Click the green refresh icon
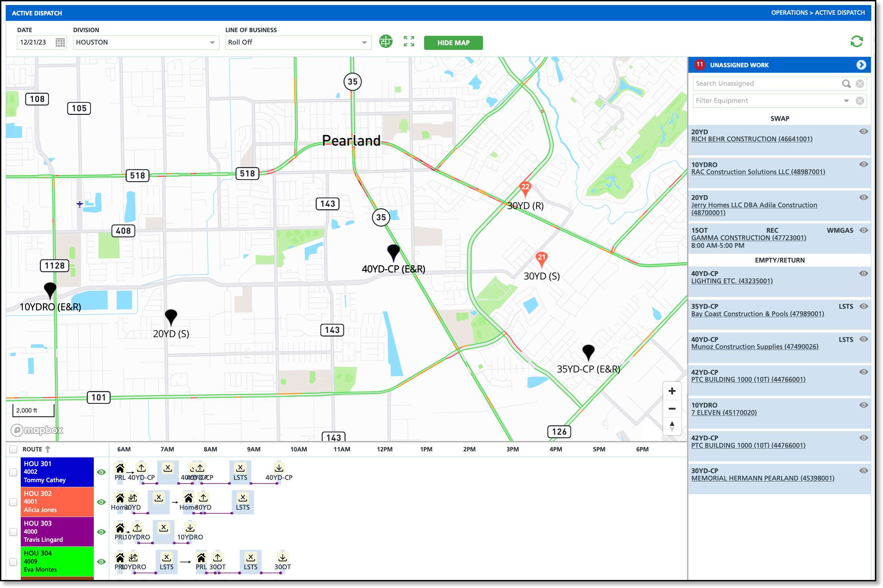883x588 pixels. point(856,41)
